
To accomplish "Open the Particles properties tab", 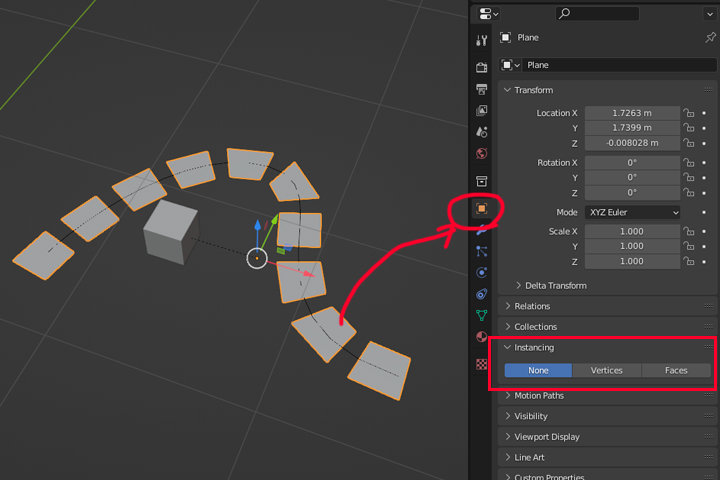I will click(481, 251).
